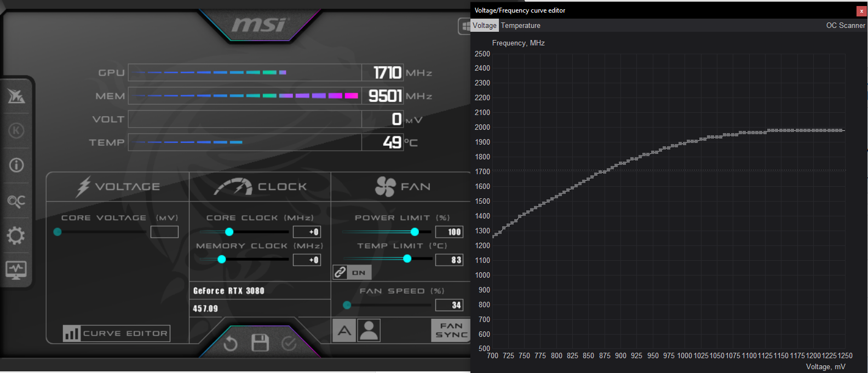
Task: Switch to the Voltage tab in curve editor
Action: click(x=485, y=25)
